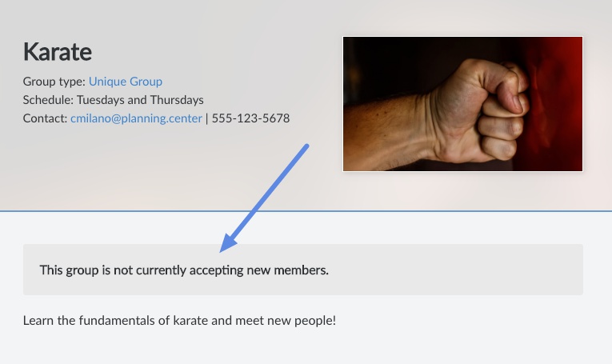
Task: Click the Group type label
Action: pos(54,81)
